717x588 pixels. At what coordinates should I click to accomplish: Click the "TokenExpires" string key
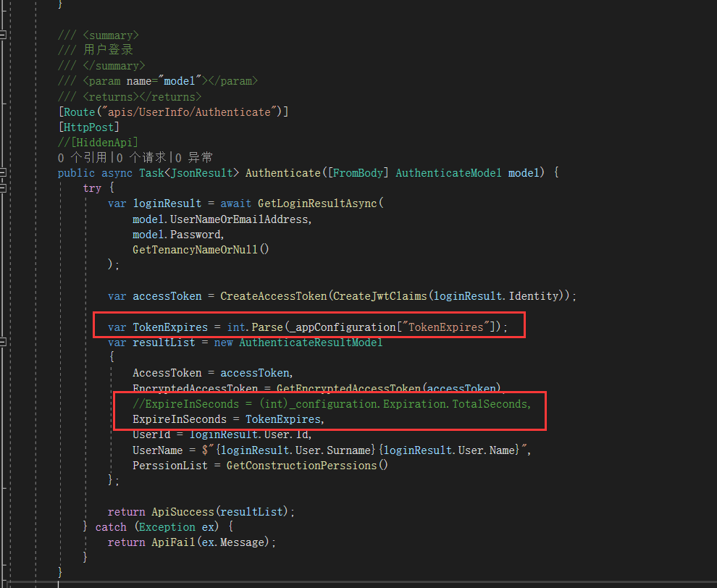445,327
